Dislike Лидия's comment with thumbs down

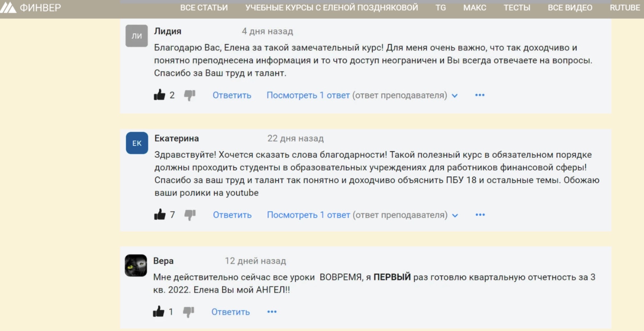(190, 95)
